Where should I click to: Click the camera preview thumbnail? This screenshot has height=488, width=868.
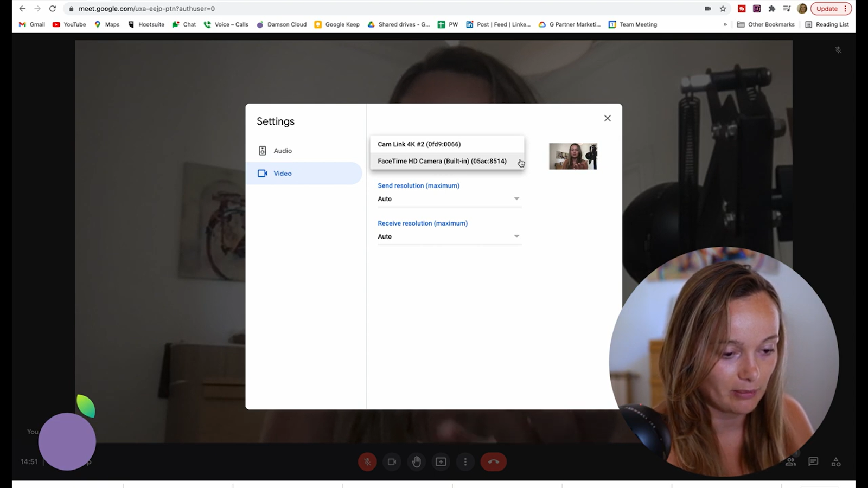[573, 156]
